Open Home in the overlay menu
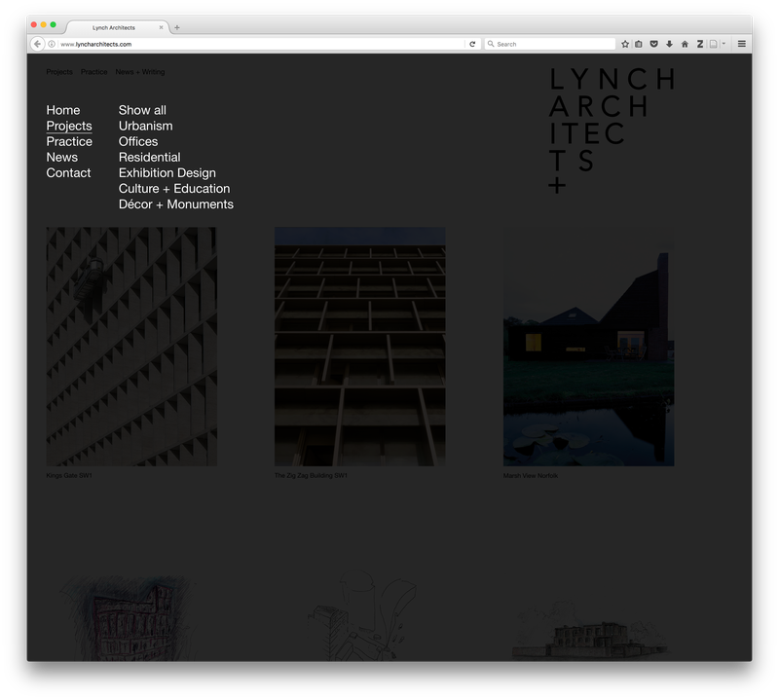The height and width of the screenshot is (700, 779). (63, 110)
